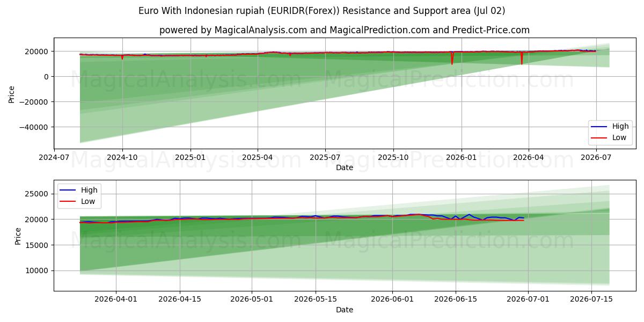
Task: Click the bottom chart 'Date' axis label
Action: click(345, 310)
